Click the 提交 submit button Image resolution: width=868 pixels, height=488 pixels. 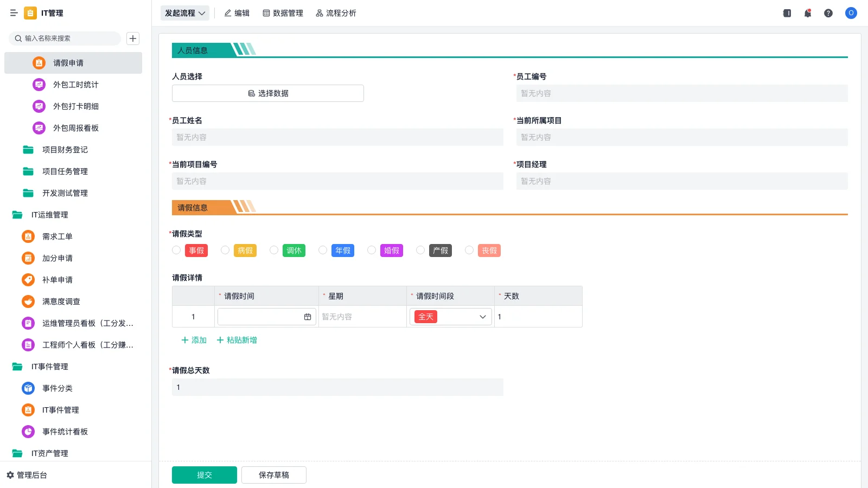(x=204, y=474)
